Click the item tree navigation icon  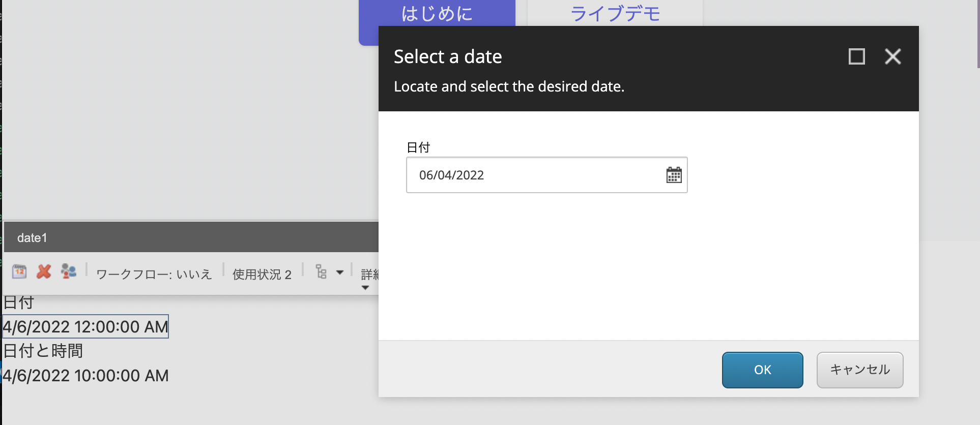tap(321, 271)
